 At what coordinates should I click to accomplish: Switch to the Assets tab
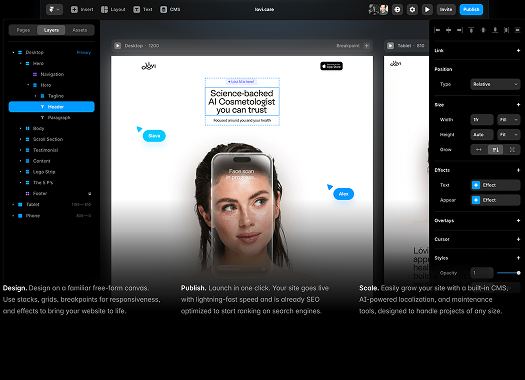[80, 30]
